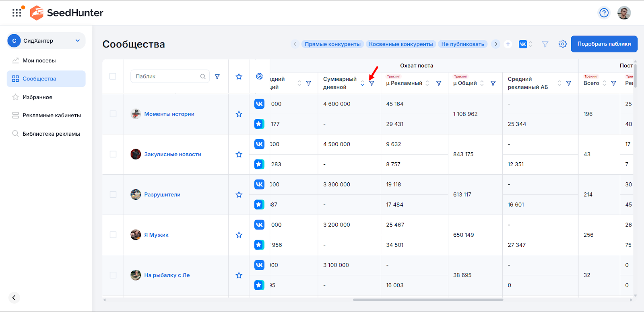644x312 pixels.
Task: Click the horizontal table scrollbar
Action: 428,300
